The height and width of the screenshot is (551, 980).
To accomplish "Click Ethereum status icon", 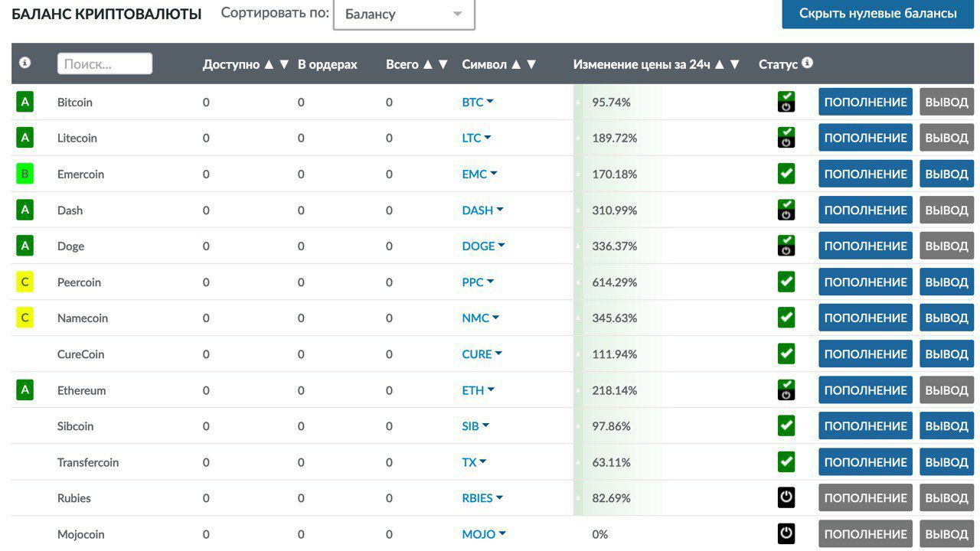I will [786, 390].
